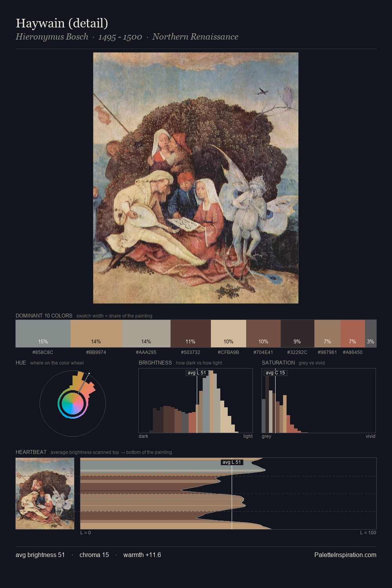Click 'swatch width = share of the painting' note
The width and height of the screenshot is (392, 588).
coord(114,316)
